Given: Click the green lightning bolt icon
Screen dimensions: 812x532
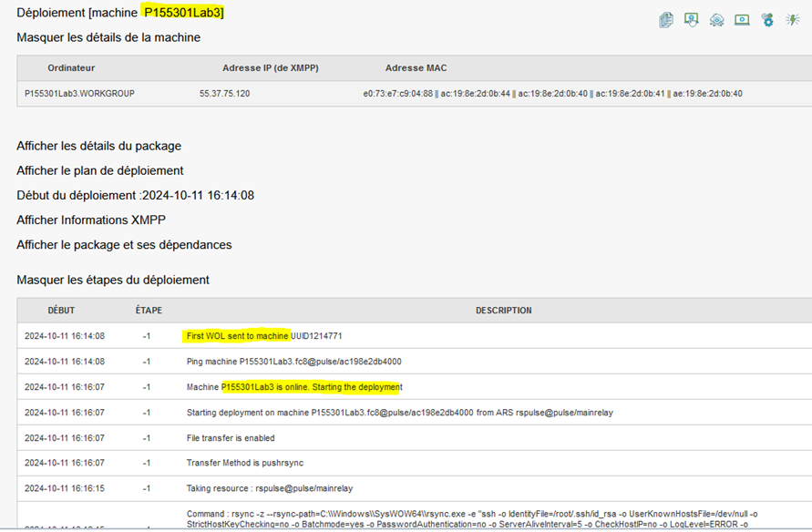Looking at the screenshot, I should (793, 19).
